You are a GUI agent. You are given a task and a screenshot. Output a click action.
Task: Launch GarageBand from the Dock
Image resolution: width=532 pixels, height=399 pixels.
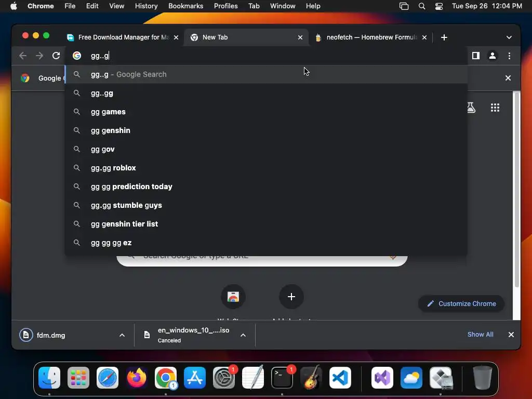[311, 378]
